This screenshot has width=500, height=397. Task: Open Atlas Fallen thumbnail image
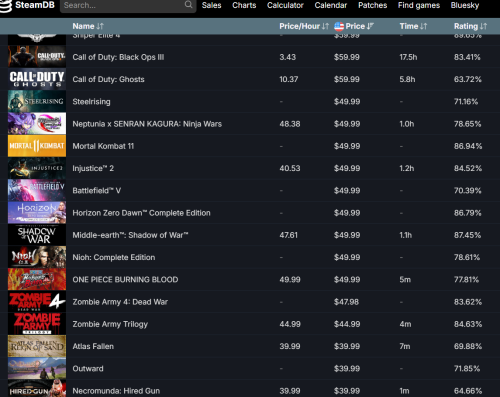(37, 346)
